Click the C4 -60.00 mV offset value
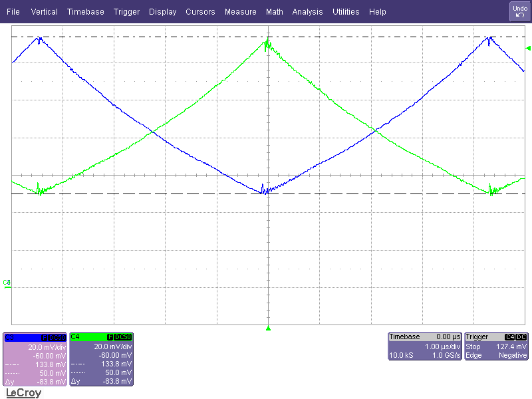This screenshot has width=532, height=399. coord(115,355)
